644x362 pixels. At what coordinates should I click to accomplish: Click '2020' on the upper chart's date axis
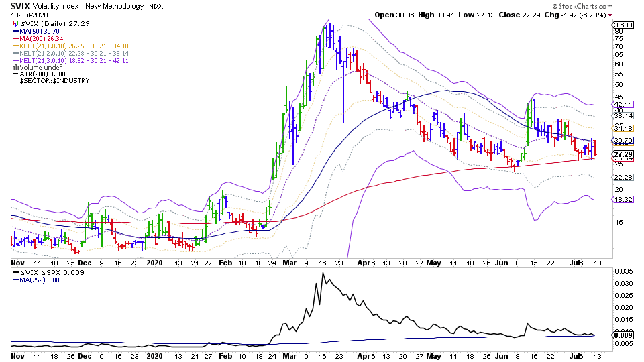click(155, 263)
